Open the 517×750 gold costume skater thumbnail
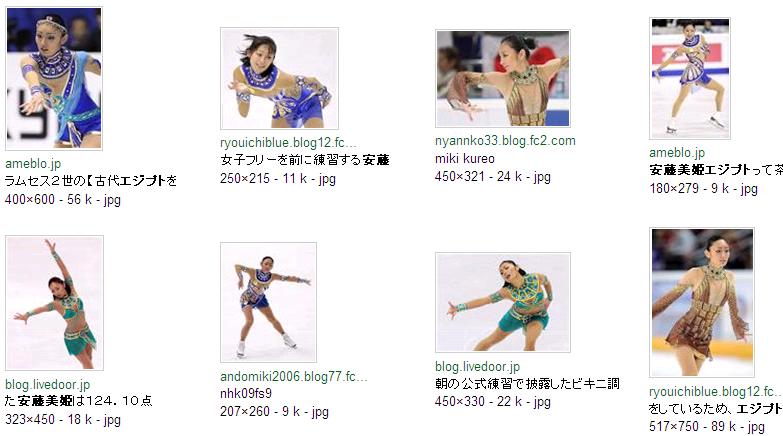Image resolution: width=783 pixels, height=436 pixels. point(702,302)
